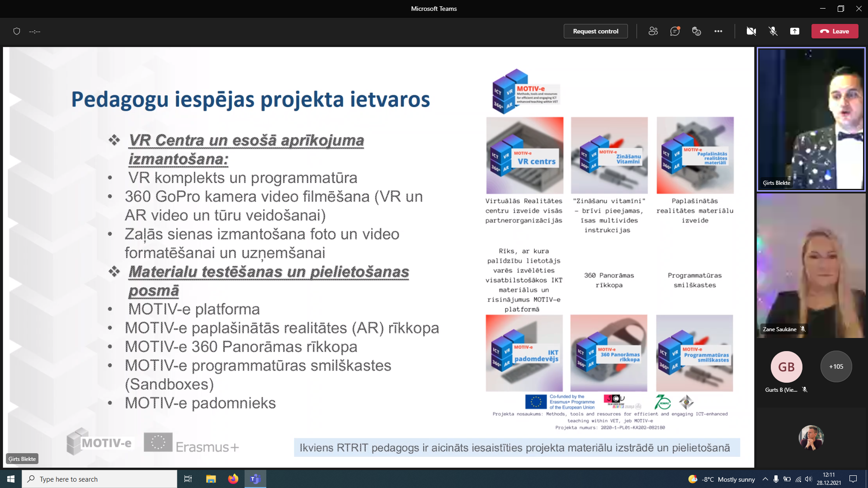Share content in the meeting
The width and height of the screenshot is (868, 488).
[795, 31]
